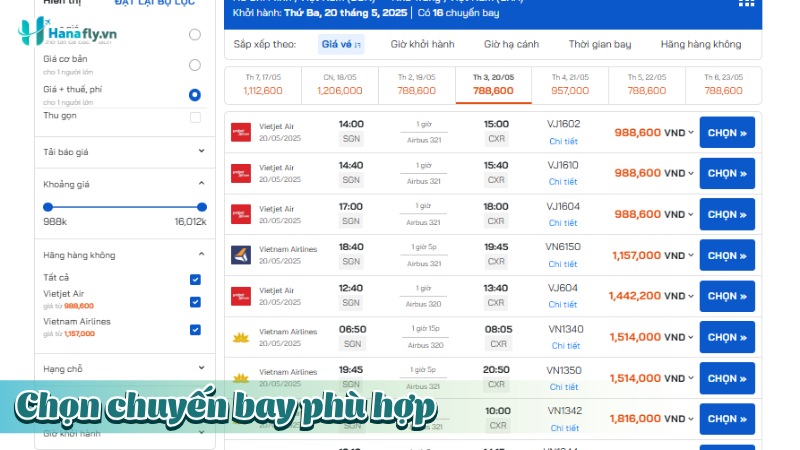Open price dropdown arrow for flight VN1340
Image resolution: width=800 pixels, height=450 pixels.
pos(691,337)
